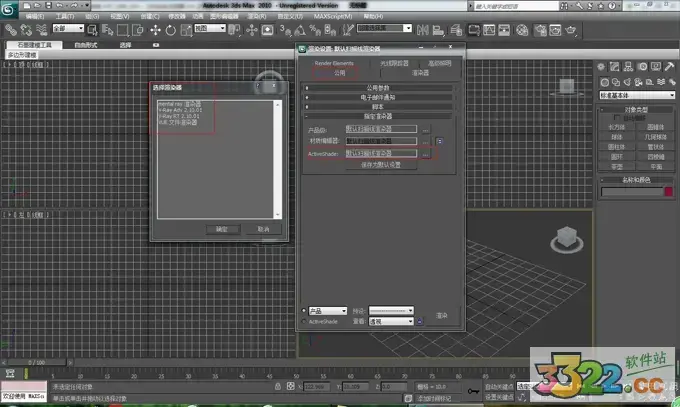Viewport: 680px width, 407px height.
Task: Expand the 电子邮件通知 rollout
Action: coord(378,97)
